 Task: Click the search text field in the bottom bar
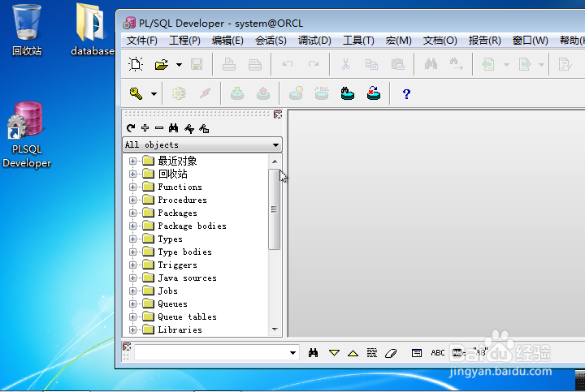tap(211, 352)
